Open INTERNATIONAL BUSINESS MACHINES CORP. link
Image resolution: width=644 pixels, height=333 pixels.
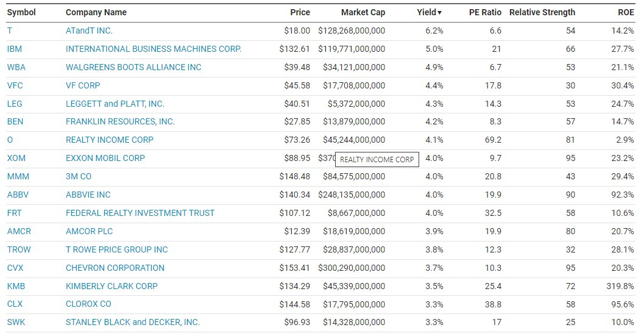(x=154, y=49)
